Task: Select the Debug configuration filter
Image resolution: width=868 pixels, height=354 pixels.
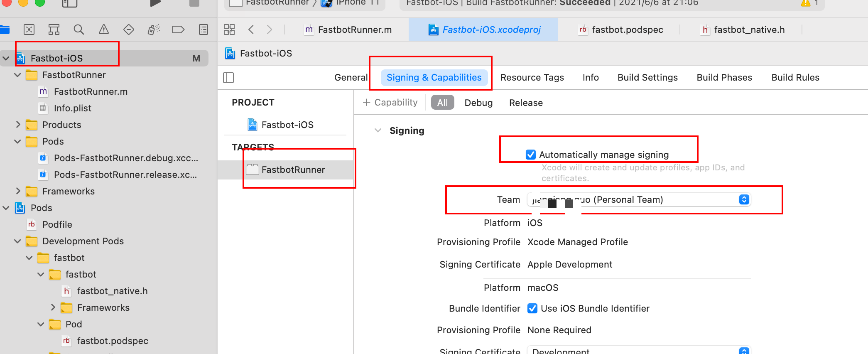Action: tap(478, 103)
